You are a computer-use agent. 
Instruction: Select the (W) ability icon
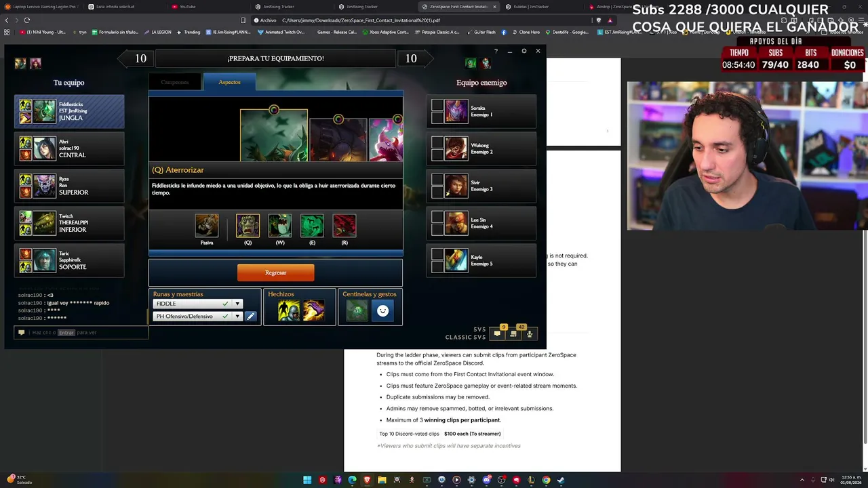point(280,226)
